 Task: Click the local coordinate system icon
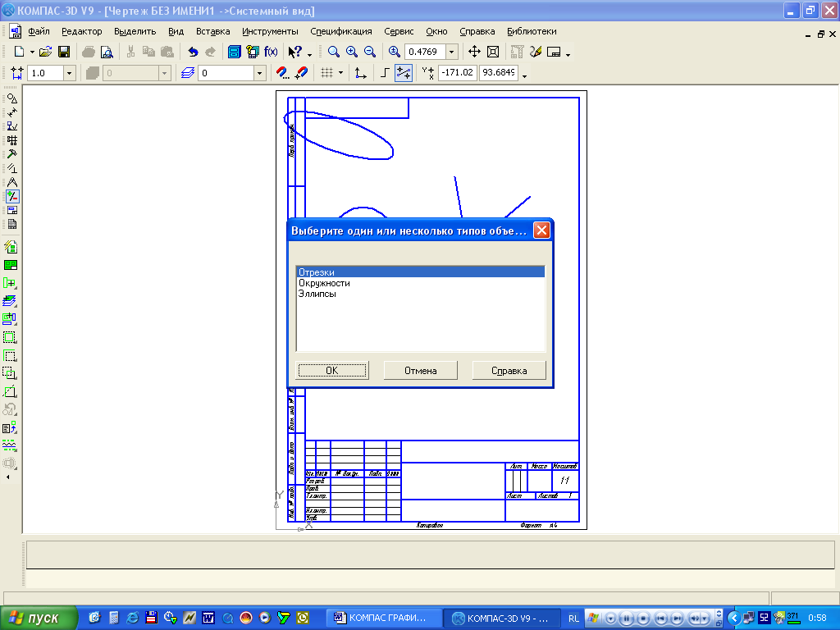(361, 73)
